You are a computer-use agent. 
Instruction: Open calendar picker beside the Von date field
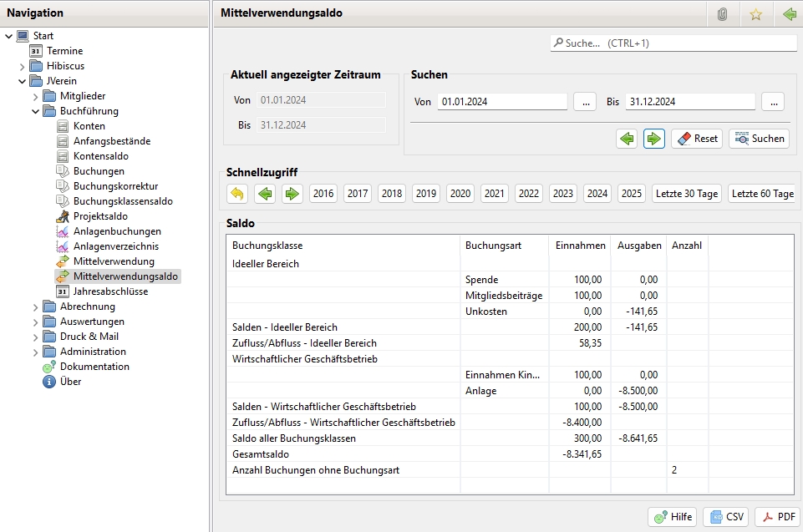tap(584, 101)
